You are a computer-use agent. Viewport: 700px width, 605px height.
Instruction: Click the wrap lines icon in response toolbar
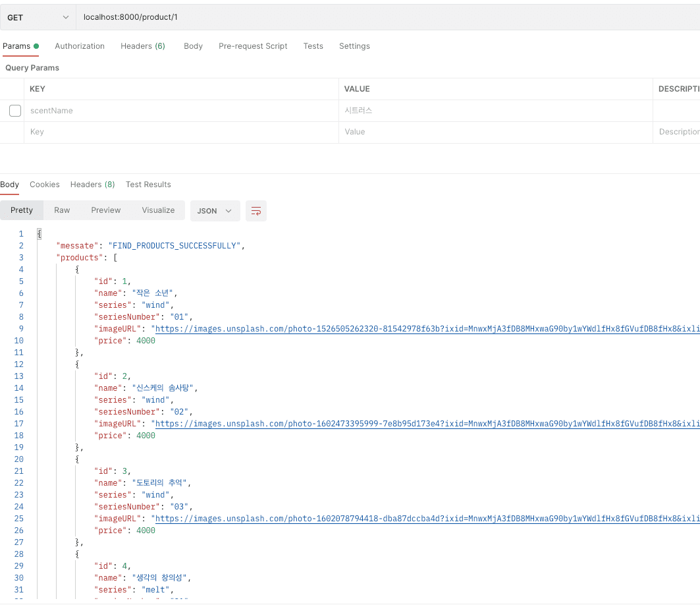coord(256,211)
